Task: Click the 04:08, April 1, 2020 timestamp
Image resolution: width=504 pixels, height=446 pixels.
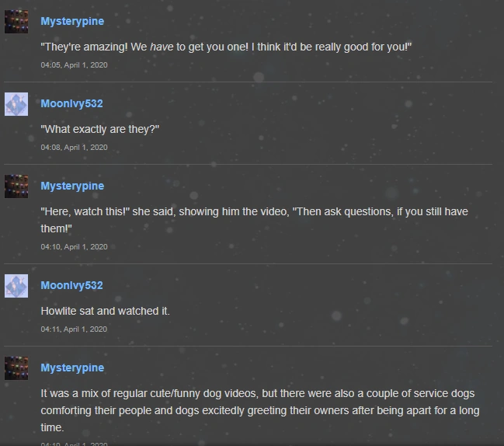Action: 74,148
